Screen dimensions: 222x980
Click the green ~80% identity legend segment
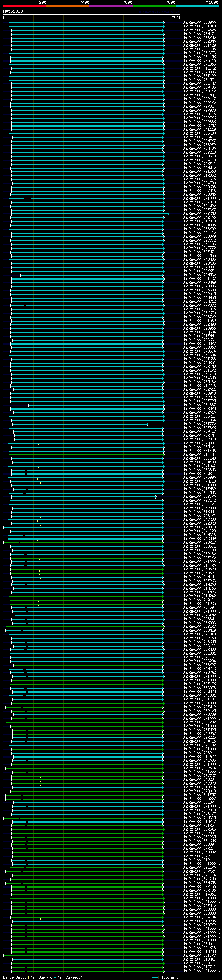tap(154, 7)
